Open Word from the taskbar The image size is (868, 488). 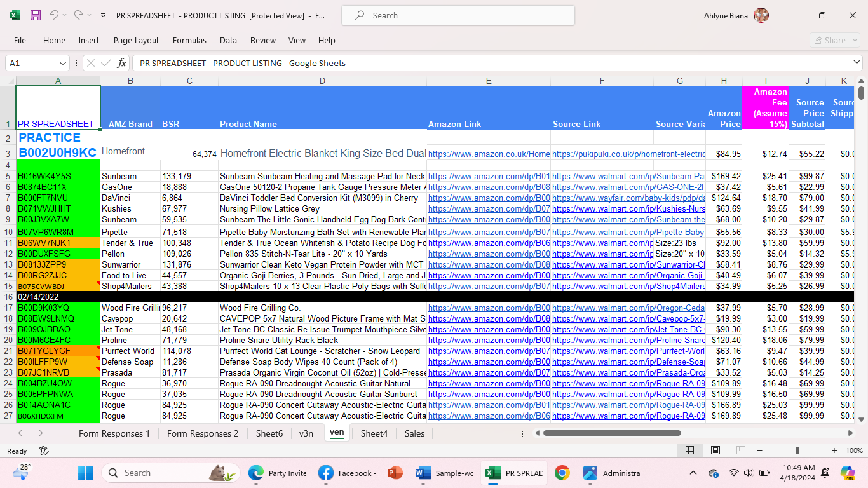[423, 473]
